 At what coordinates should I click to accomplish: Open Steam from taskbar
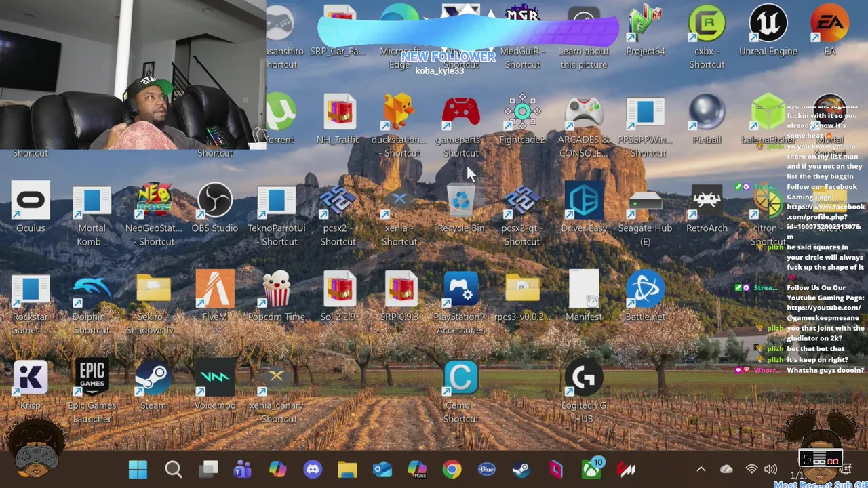pos(521,469)
